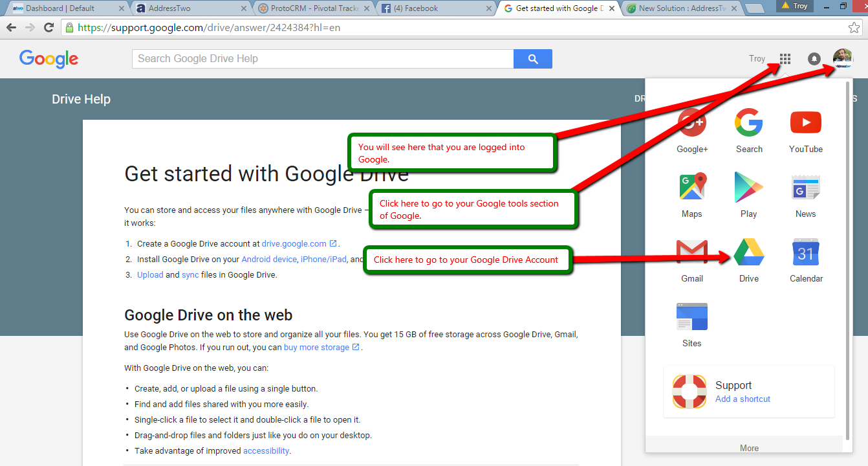Image resolution: width=868 pixels, height=466 pixels.
Task: Close the Get started with Google Drive tab
Action: click(612, 8)
